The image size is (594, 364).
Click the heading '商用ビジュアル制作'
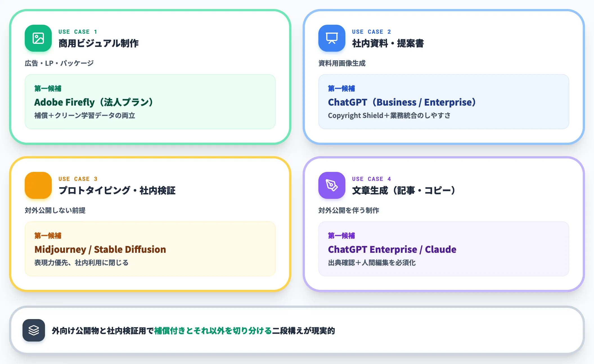pyautogui.click(x=98, y=43)
